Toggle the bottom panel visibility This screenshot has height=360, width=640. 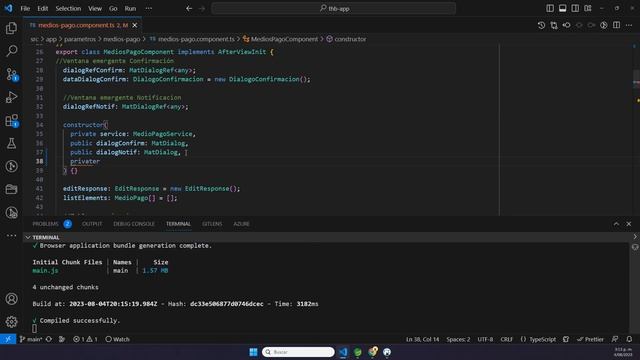563,8
